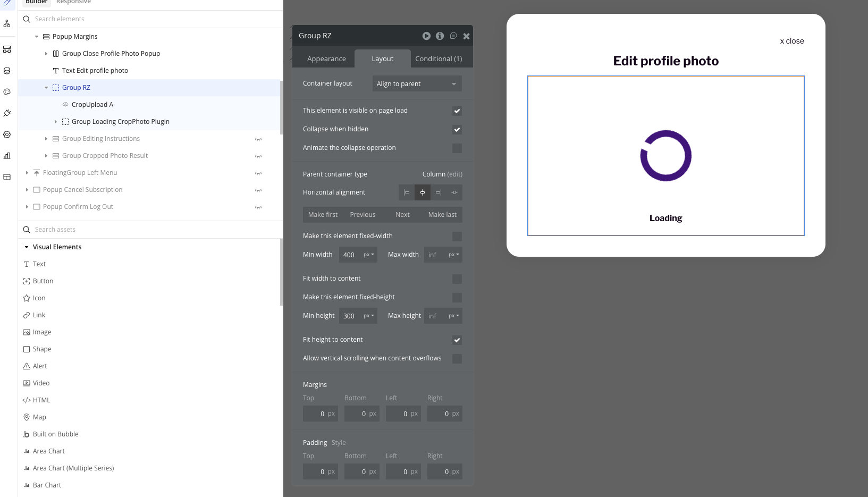The image size is (868, 497).
Task: Toggle 'Fit height to content' checkbox
Action: [457, 340]
